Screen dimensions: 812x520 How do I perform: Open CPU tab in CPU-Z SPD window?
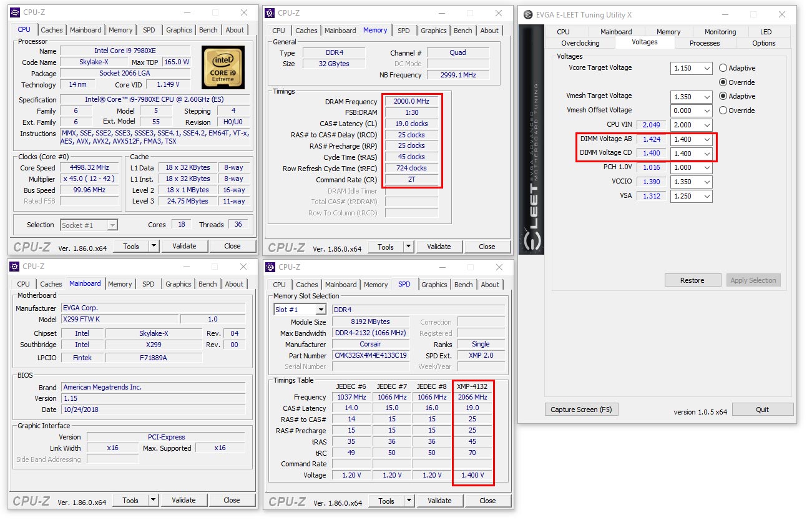pyautogui.click(x=279, y=285)
